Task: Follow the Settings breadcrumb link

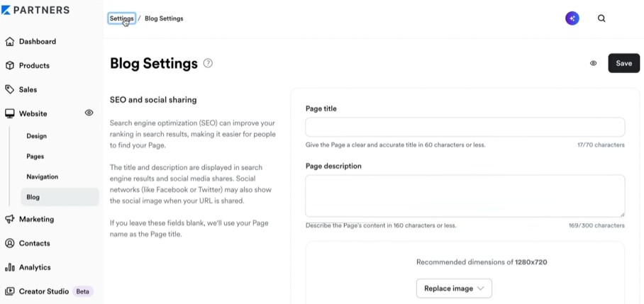Action: (121, 18)
